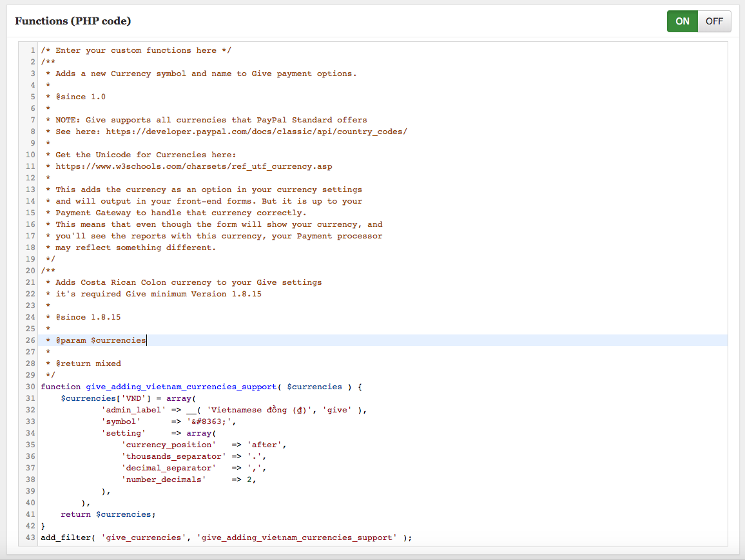745x560 pixels.
Task: Click line number 26 in the gutter
Action: [30, 340]
